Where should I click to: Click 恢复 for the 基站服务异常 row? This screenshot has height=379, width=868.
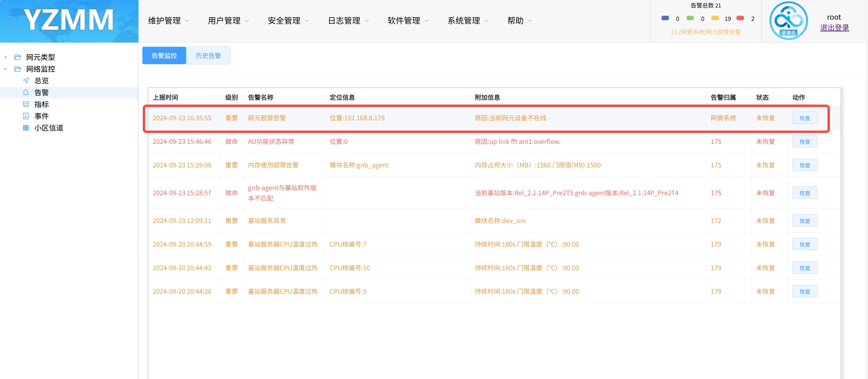(805, 221)
